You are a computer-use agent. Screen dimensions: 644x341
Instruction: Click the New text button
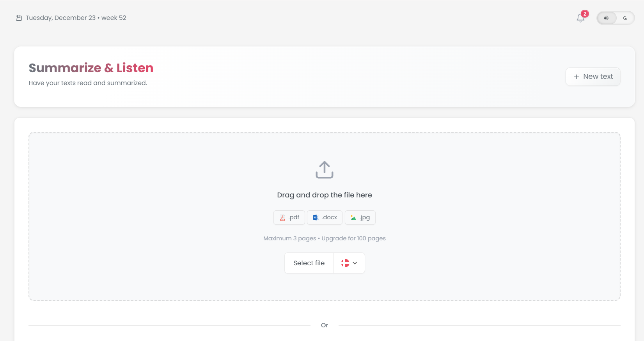[x=593, y=76]
